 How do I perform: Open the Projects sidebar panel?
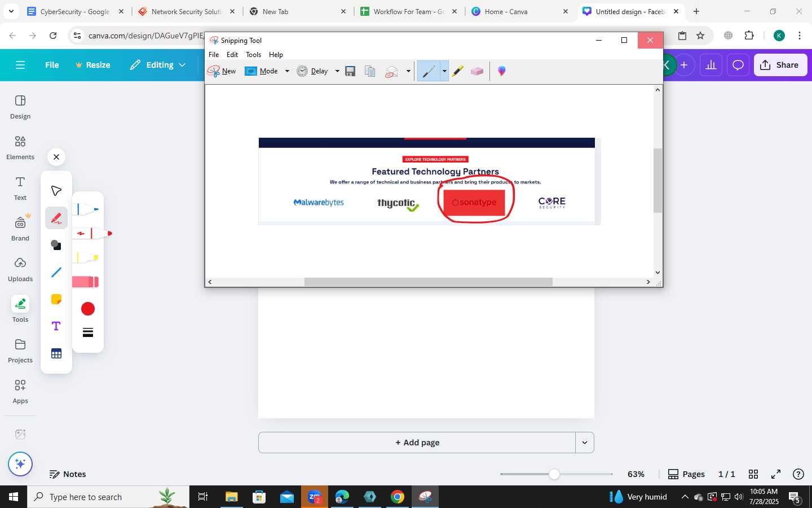20,351
